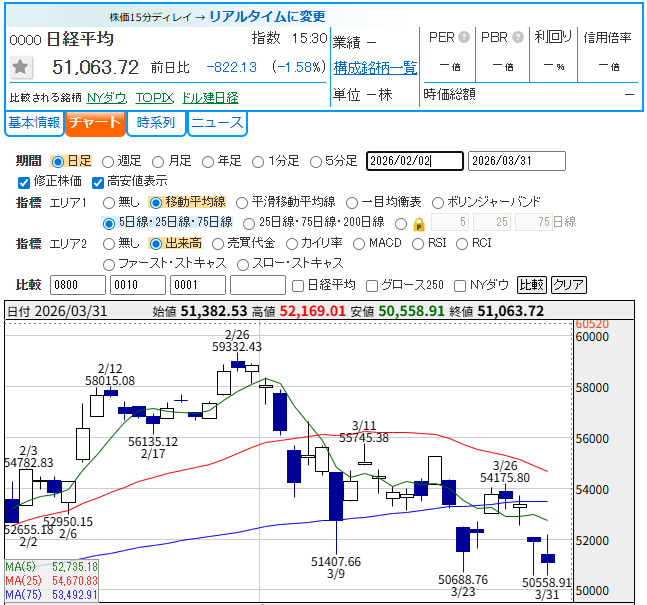
Task: Click the star favorite icon
Action: [x=21, y=67]
